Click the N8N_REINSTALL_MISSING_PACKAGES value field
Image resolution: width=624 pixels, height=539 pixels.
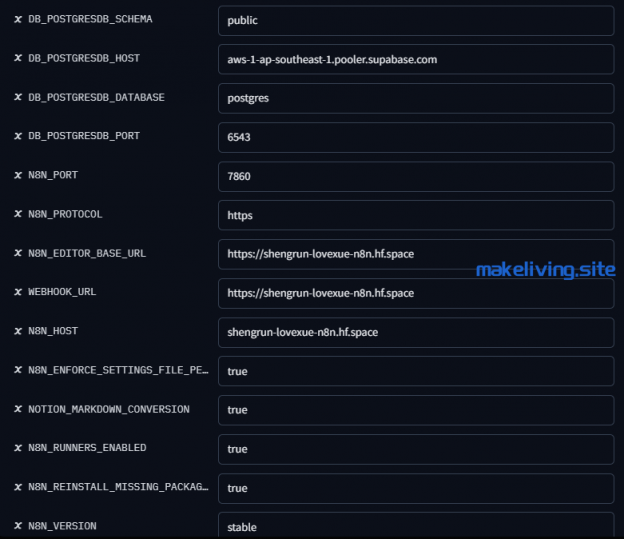415,488
